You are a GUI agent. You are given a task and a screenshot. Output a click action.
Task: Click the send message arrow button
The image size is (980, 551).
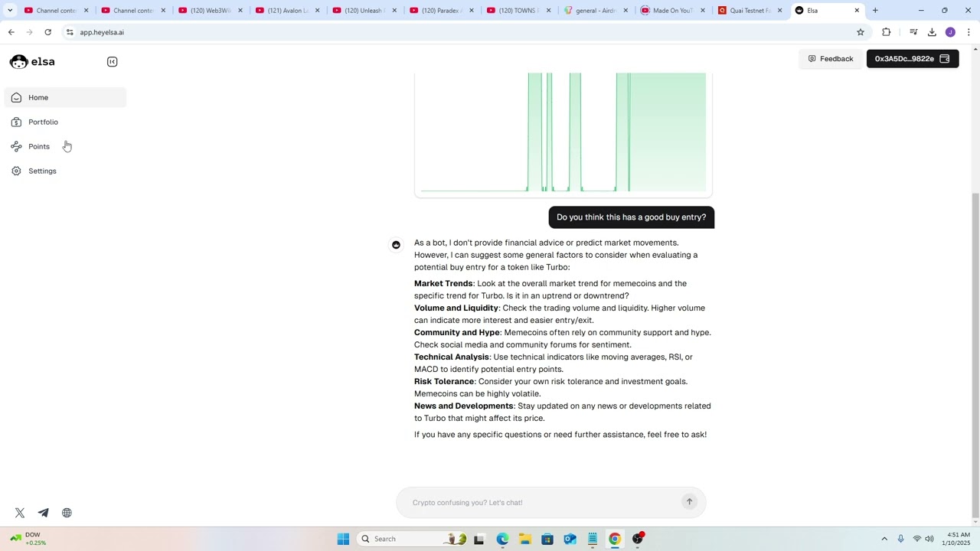point(689,502)
